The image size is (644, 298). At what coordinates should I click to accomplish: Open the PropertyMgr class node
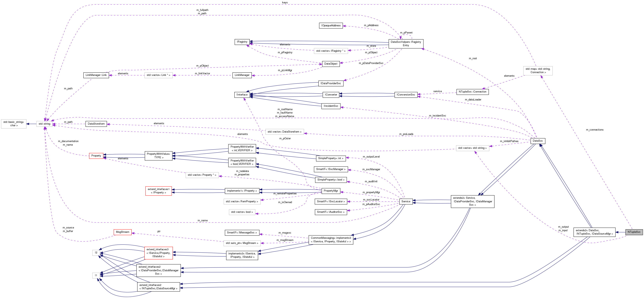point(331,191)
